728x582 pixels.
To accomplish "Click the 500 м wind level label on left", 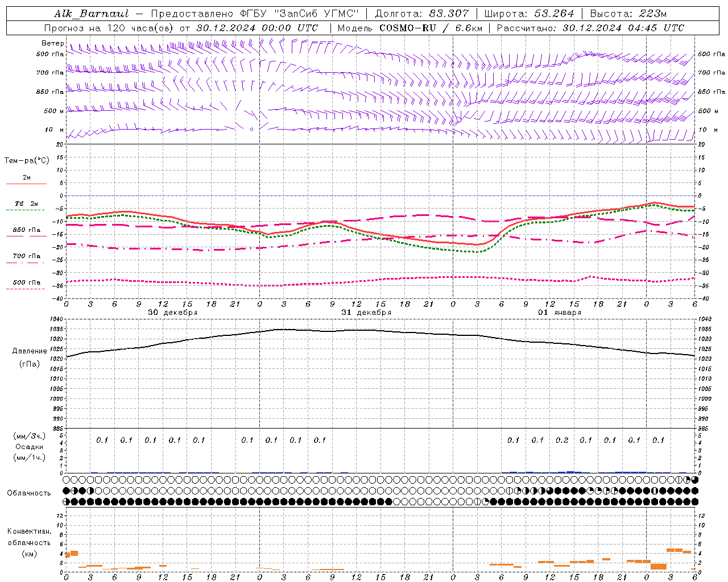I will (54, 111).
